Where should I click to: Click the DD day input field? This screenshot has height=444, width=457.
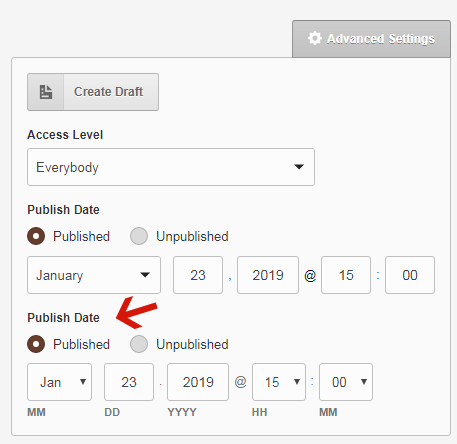pos(129,382)
